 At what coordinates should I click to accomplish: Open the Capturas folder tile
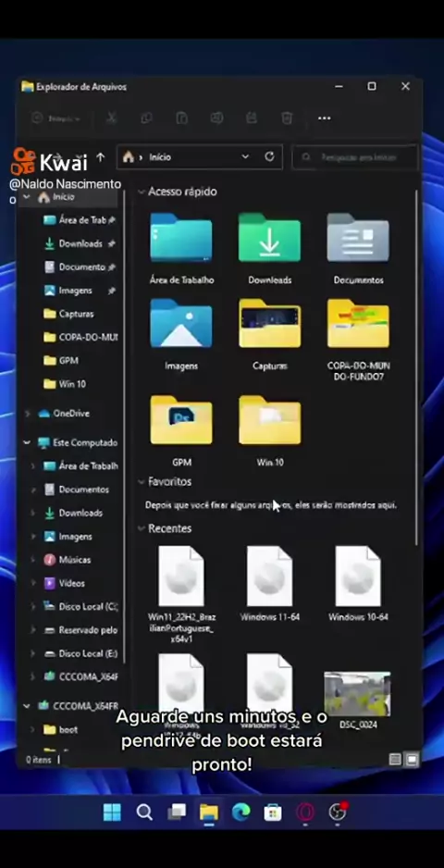point(269,334)
